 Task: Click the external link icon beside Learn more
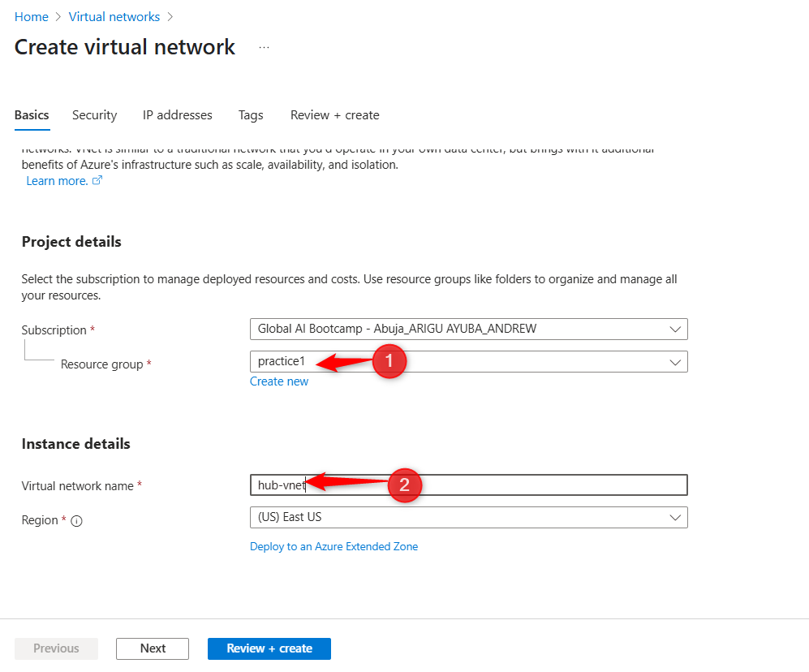97,181
